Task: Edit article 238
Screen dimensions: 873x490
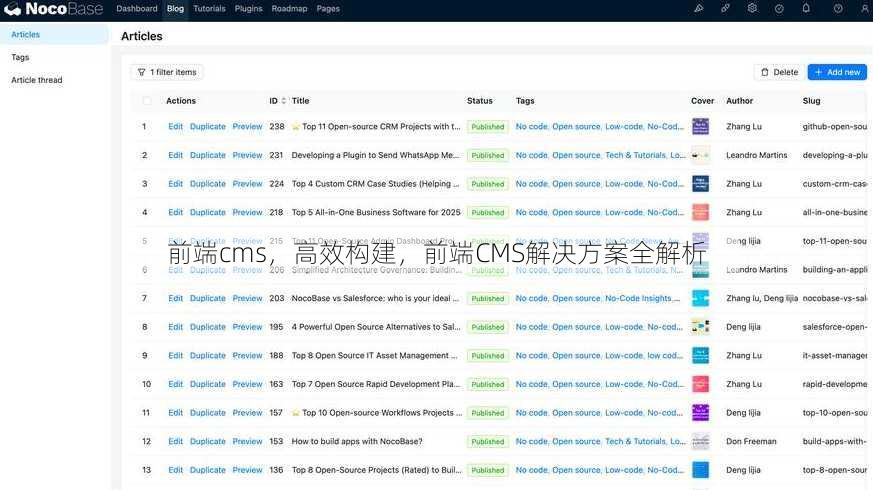Action: pos(175,126)
